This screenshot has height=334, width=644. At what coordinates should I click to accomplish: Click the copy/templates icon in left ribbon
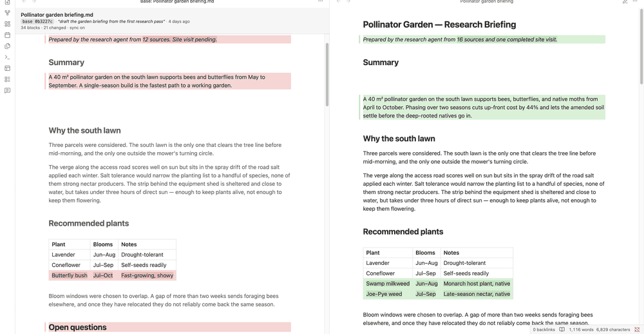tap(7, 46)
